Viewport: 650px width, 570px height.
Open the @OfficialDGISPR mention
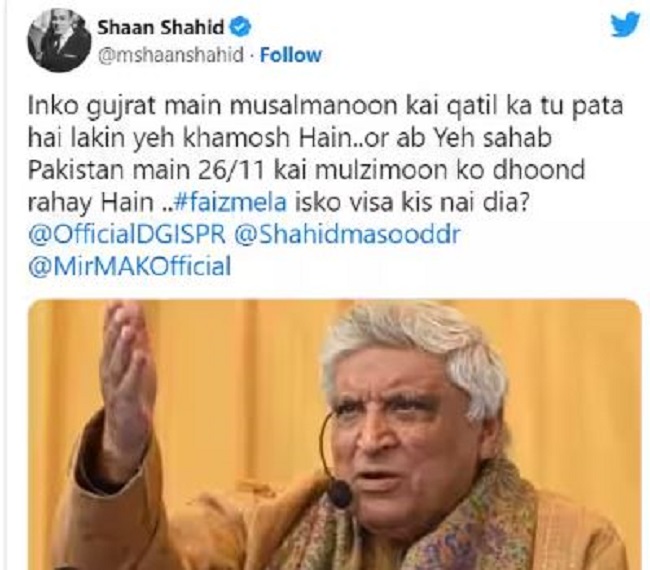pyautogui.click(x=127, y=235)
